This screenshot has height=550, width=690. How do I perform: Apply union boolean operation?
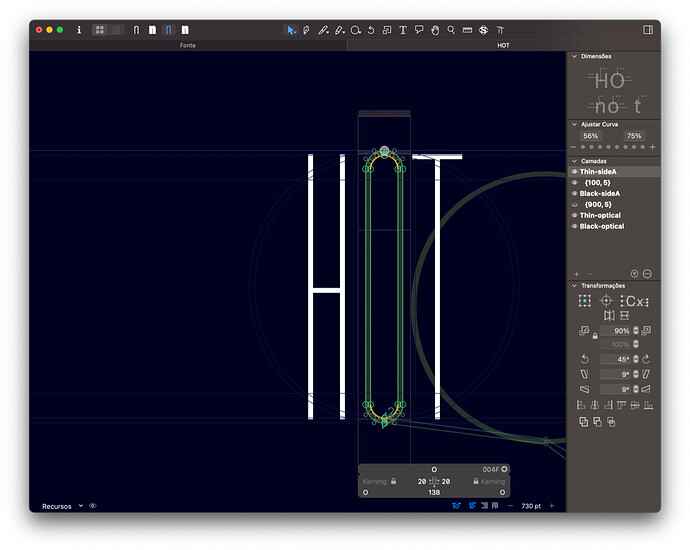[584, 422]
